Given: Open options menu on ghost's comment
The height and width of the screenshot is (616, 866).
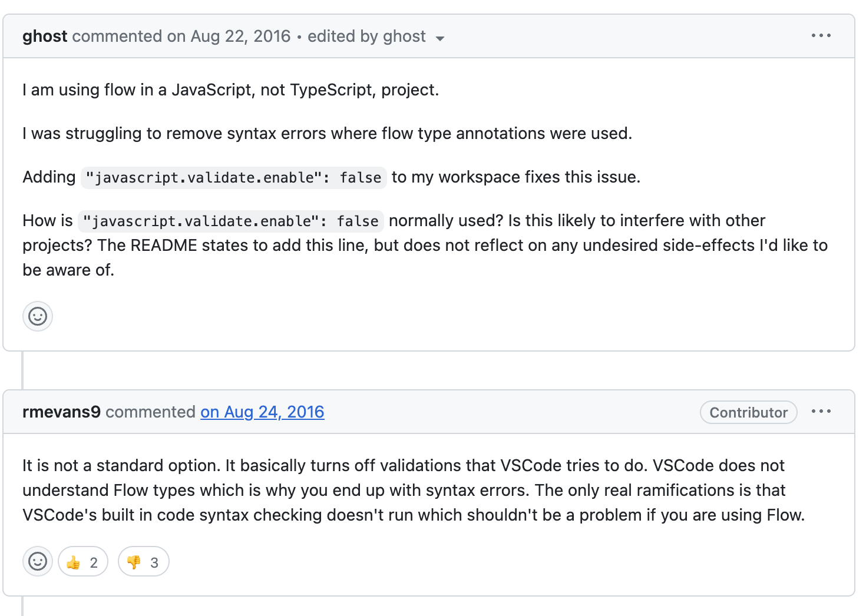Looking at the screenshot, I should 821,36.
